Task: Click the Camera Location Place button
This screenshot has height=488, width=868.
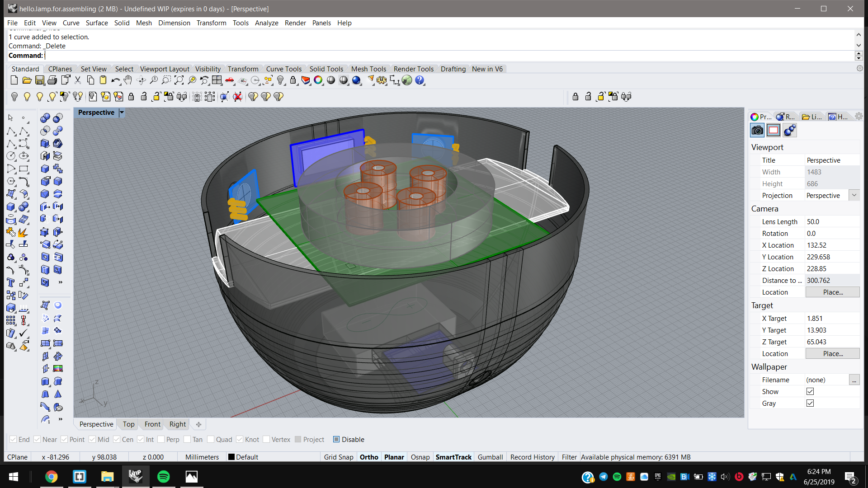Action: pyautogui.click(x=832, y=292)
